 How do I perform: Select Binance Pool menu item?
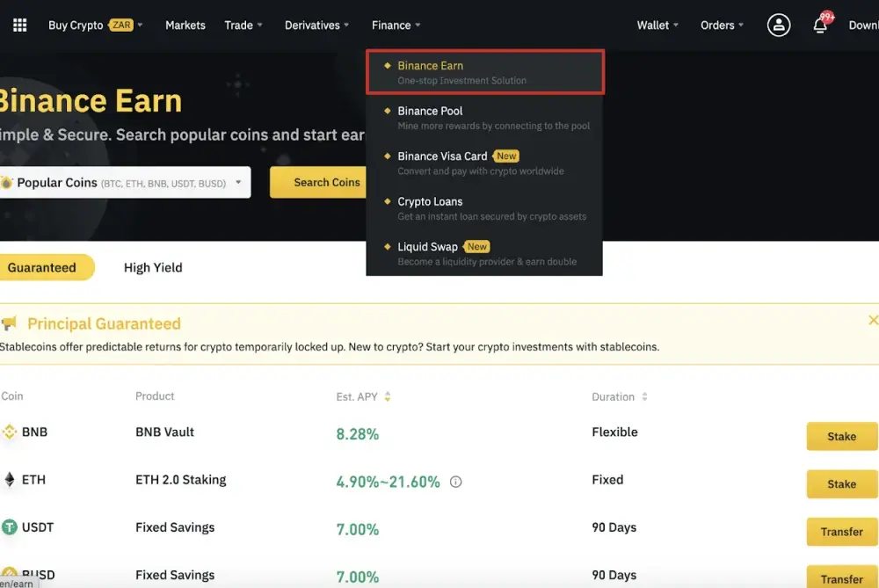click(485, 118)
